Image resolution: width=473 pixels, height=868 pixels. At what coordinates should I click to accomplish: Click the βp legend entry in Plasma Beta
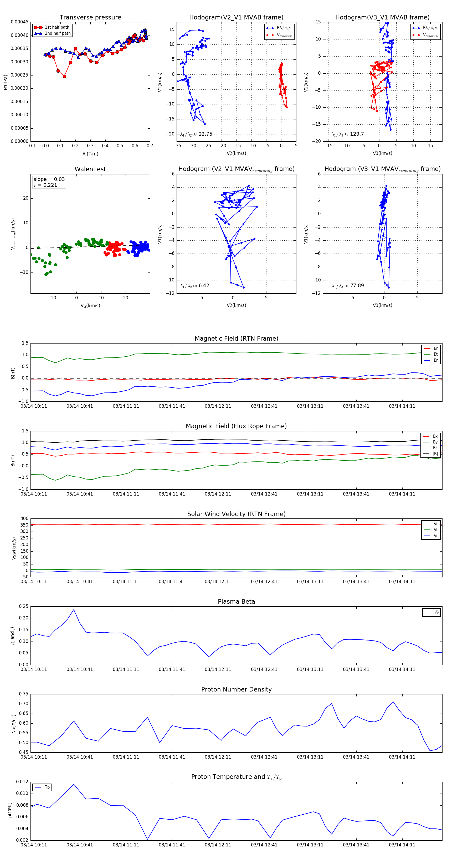point(432,613)
